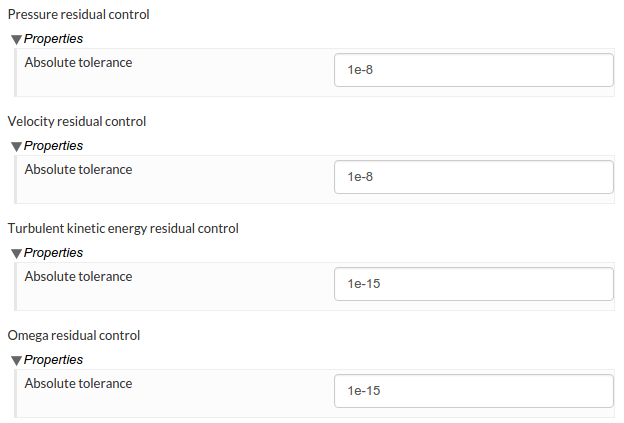Select the Omega residual control heading
The width and height of the screenshot is (624, 423).
73,336
